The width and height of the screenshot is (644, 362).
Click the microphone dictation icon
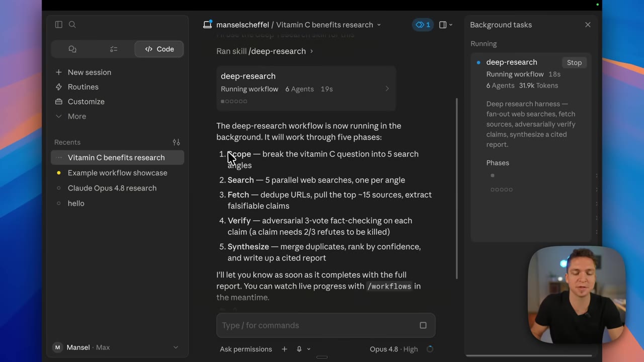pyautogui.click(x=299, y=349)
